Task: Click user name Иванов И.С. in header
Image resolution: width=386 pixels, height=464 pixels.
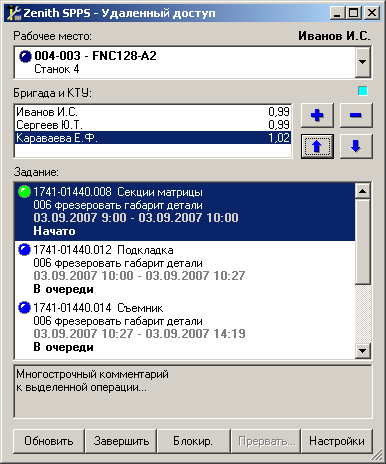Action: click(x=334, y=36)
